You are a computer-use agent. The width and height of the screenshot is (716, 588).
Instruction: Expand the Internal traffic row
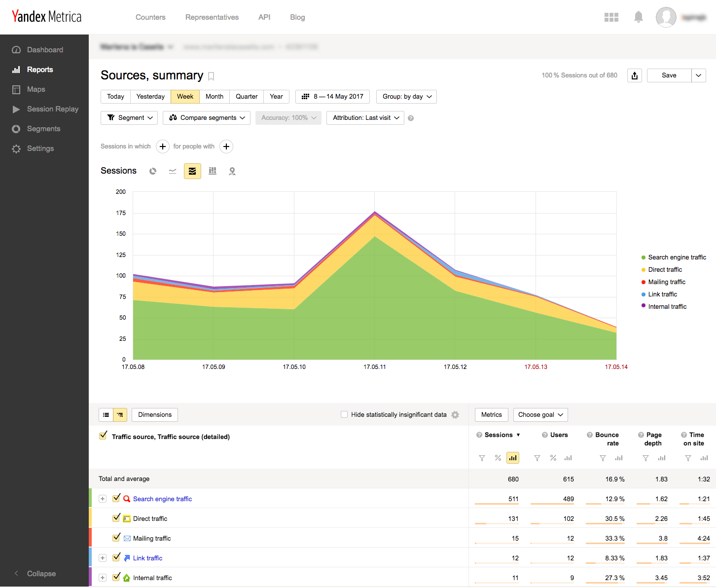(x=103, y=578)
